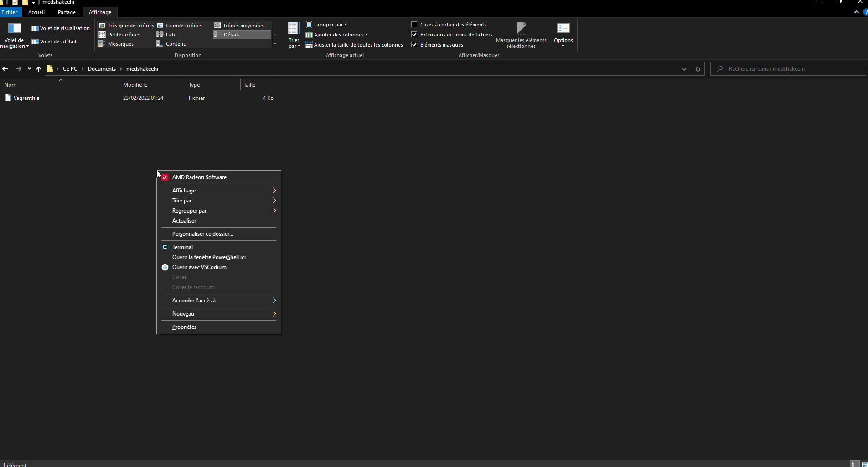Open Ajouter des colonnes dropdown

336,35
